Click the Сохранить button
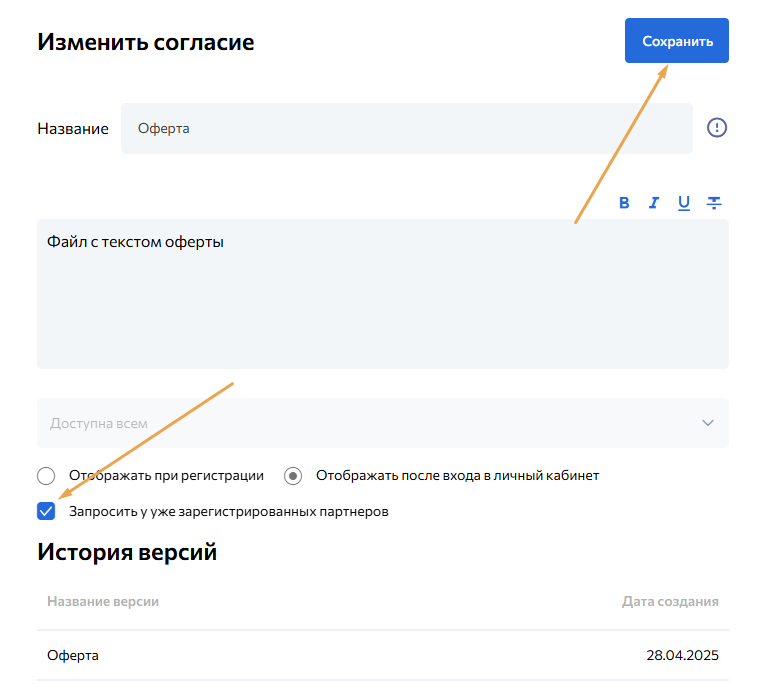This screenshot has width=765, height=694. (677, 41)
